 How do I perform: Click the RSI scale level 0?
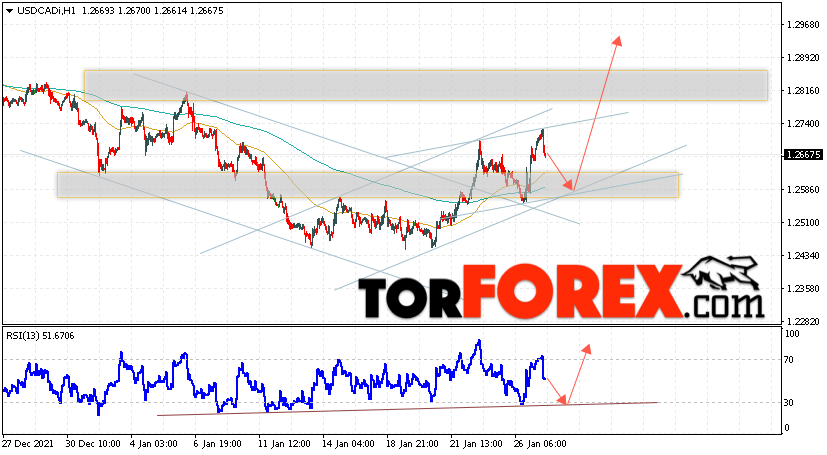(x=787, y=428)
